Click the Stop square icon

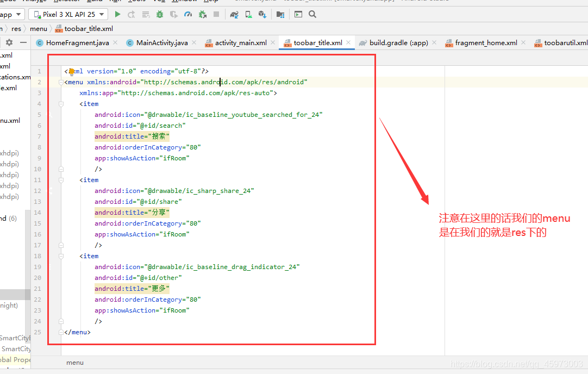click(216, 15)
